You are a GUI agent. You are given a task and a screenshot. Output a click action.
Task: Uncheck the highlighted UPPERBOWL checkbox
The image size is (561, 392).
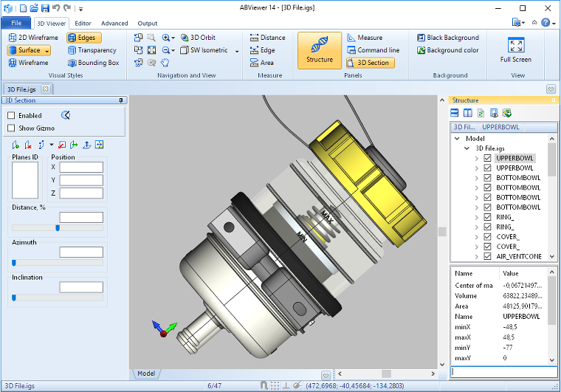click(487, 158)
